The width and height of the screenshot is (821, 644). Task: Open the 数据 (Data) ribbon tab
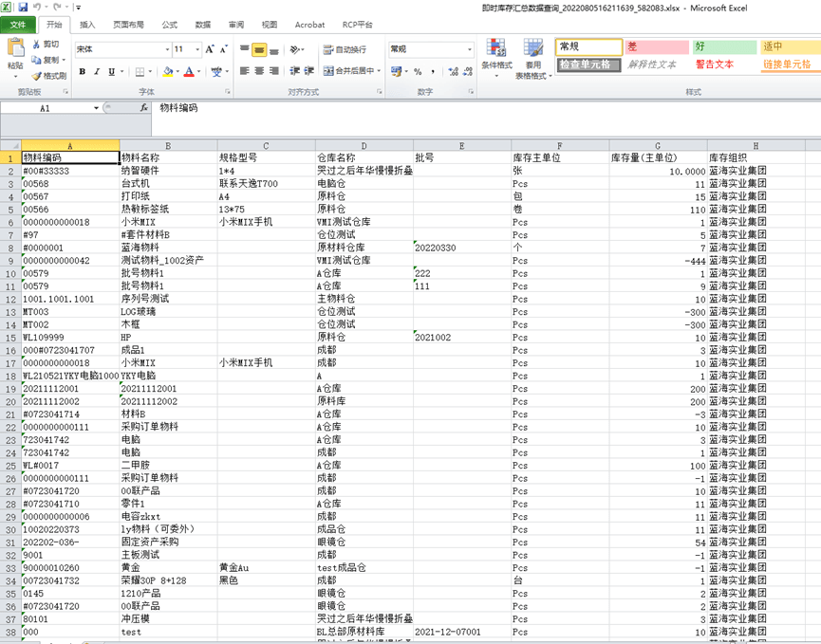tap(203, 25)
